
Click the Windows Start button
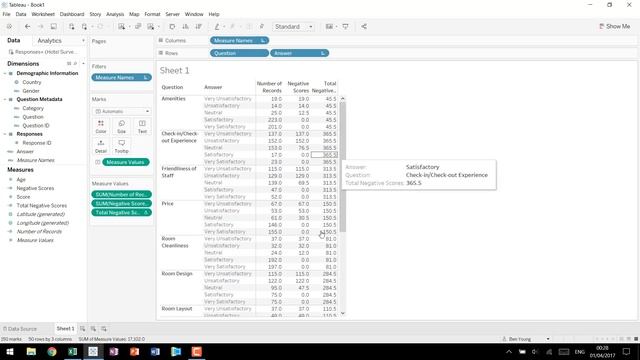[10, 351]
